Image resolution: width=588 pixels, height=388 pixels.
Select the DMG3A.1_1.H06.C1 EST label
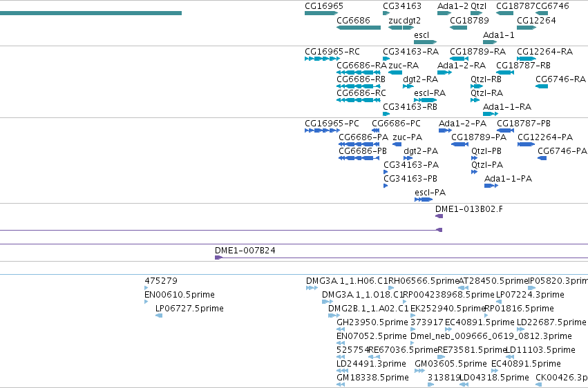point(347,281)
